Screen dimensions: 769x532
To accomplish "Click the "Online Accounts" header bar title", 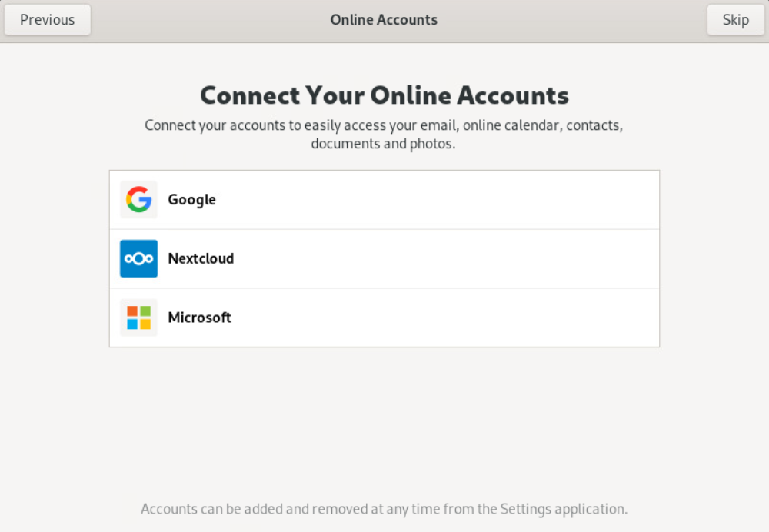I will coord(384,20).
